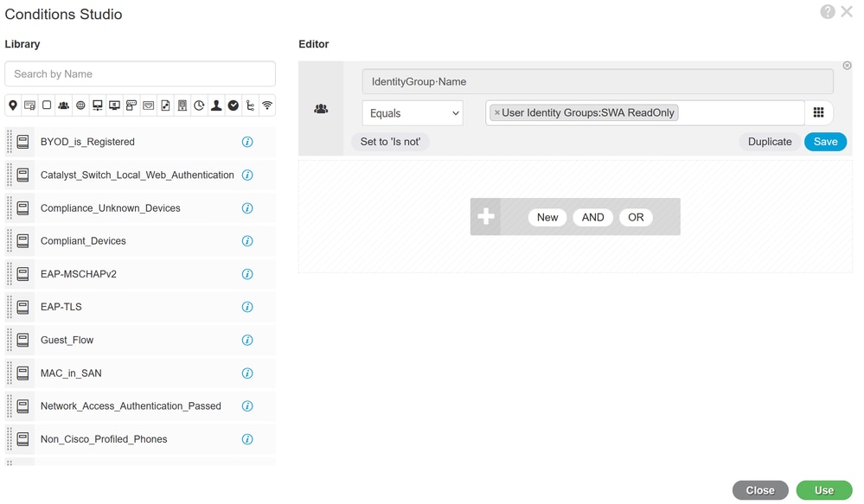
Task: Show info for Compliant_Devices
Action: click(x=247, y=241)
